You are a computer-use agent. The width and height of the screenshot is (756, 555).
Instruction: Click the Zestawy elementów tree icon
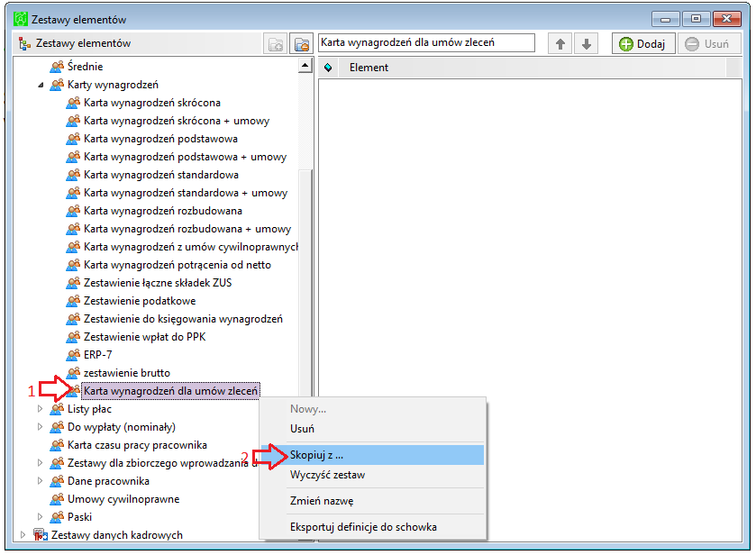[x=24, y=43]
